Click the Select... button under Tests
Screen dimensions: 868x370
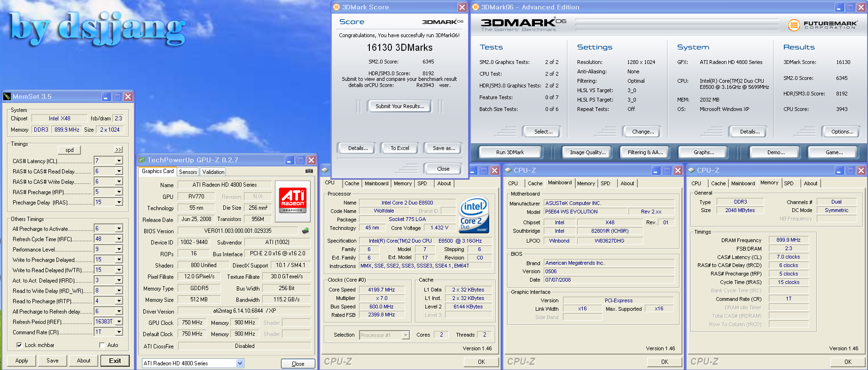pyautogui.click(x=543, y=132)
